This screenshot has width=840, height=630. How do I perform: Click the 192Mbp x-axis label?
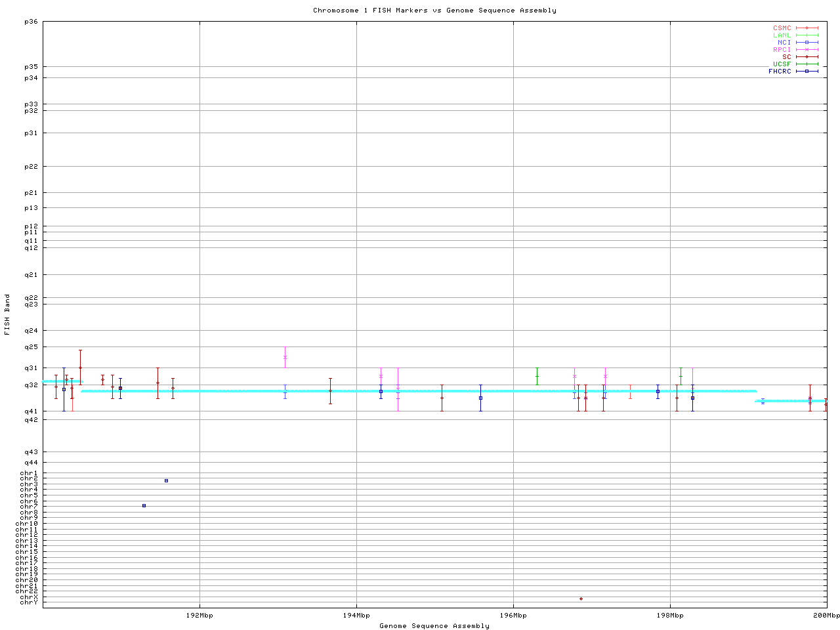tap(199, 616)
